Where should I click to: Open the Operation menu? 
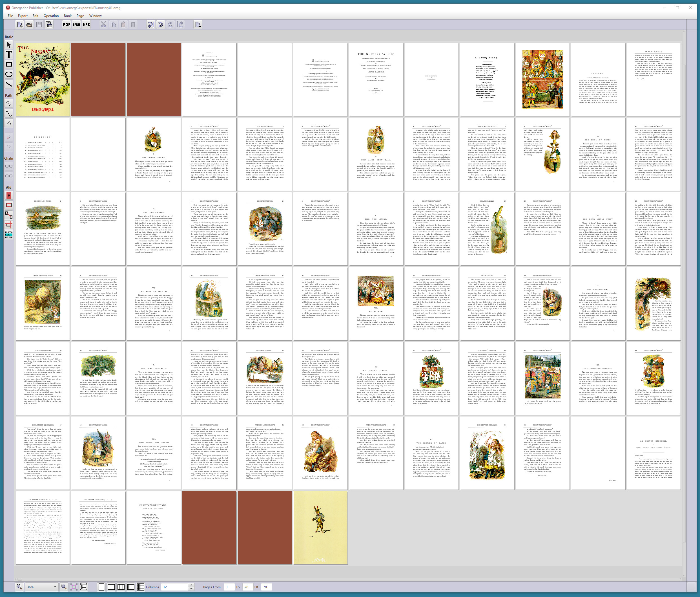pyautogui.click(x=51, y=16)
